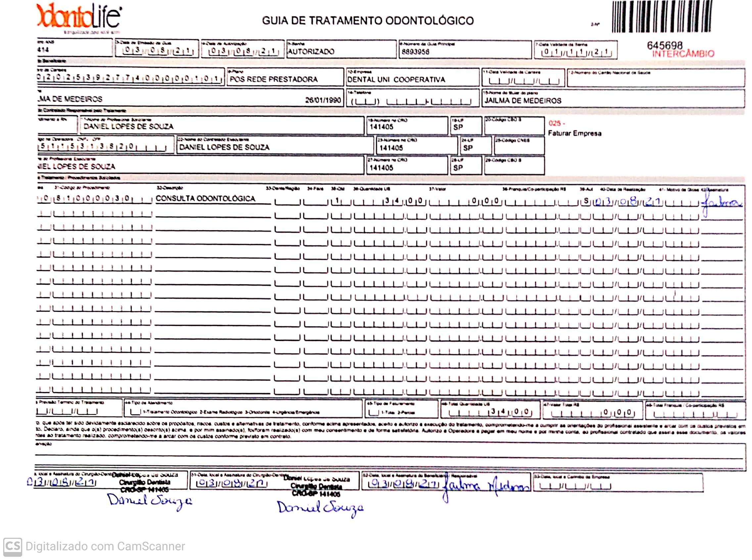This screenshot has height=560, width=752.
Task: Click the CamScanner CS logo icon
Action: 13,546
